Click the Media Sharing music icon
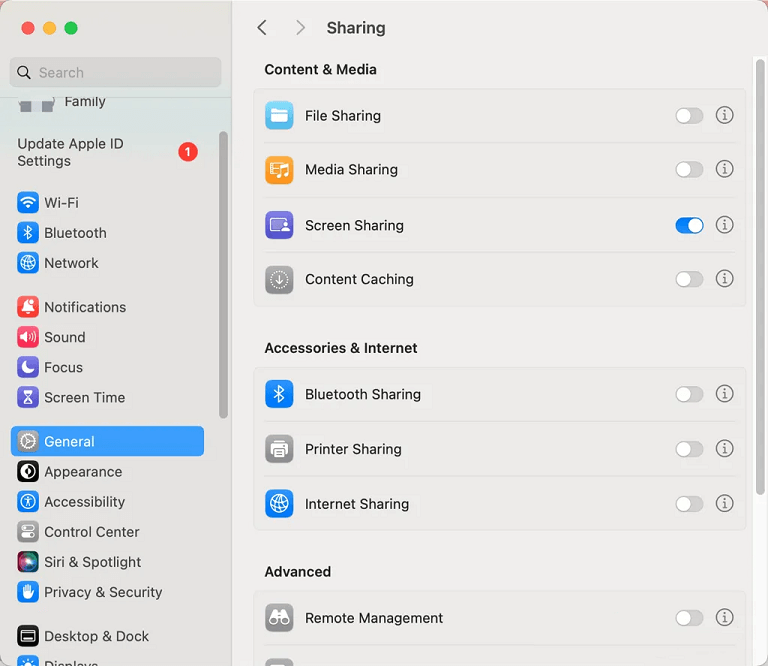Screen dimensions: 768x666 pyautogui.click(x=279, y=170)
